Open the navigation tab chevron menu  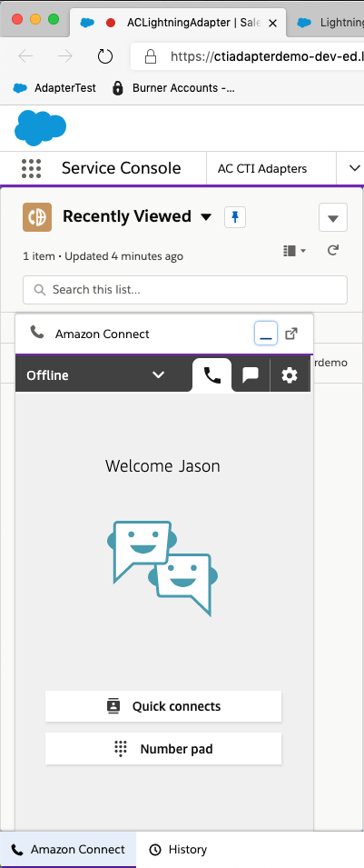point(355,168)
